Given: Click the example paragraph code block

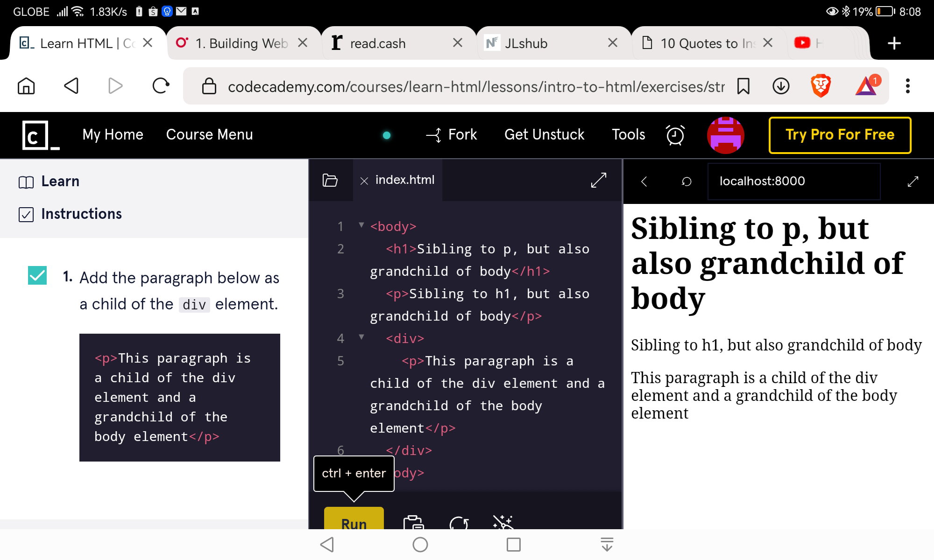Looking at the screenshot, I should click(x=180, y=398).
